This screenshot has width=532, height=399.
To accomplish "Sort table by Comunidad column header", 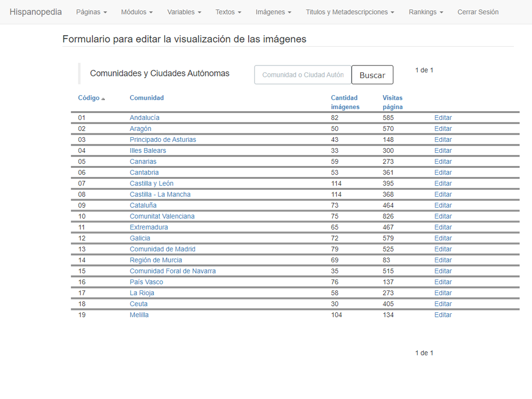I will click(147, 98).
